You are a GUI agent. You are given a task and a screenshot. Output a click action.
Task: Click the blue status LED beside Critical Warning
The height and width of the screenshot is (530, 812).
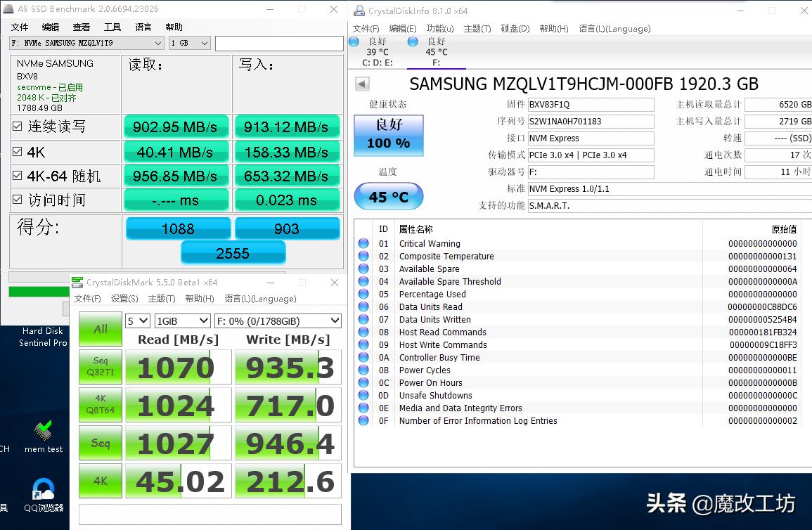pyautogui.click(x=363, y=243)
